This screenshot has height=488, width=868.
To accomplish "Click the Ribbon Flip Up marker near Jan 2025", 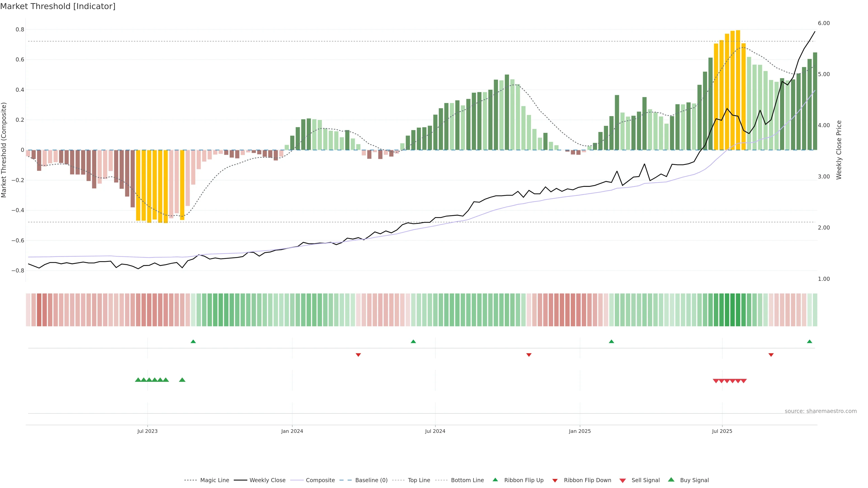I will [612, 342].
